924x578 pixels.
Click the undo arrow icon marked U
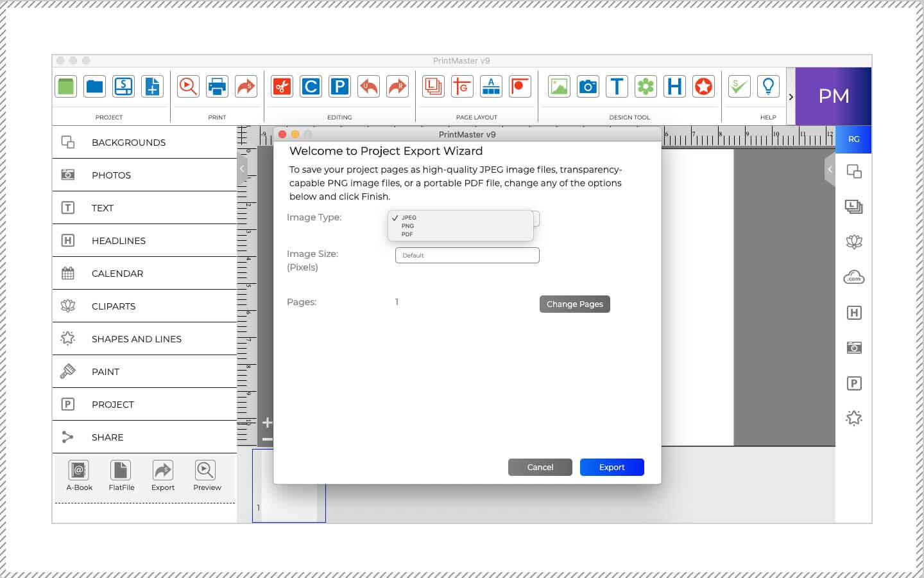tap(368, 86)
